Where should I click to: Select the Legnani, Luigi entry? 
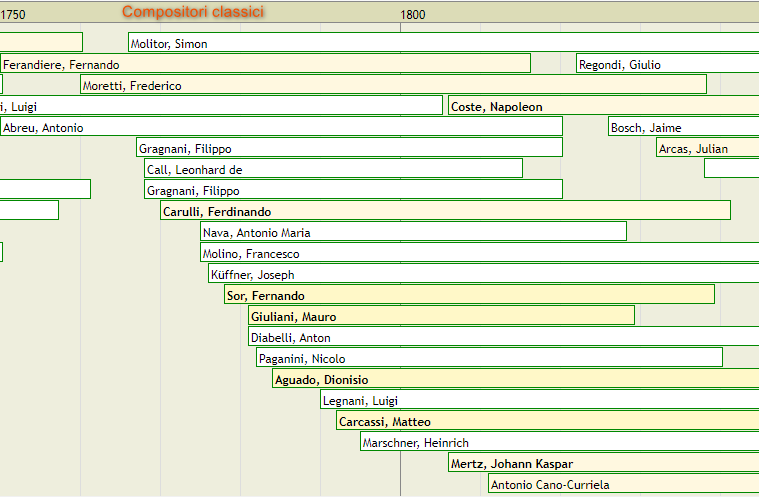pos(539,400)
